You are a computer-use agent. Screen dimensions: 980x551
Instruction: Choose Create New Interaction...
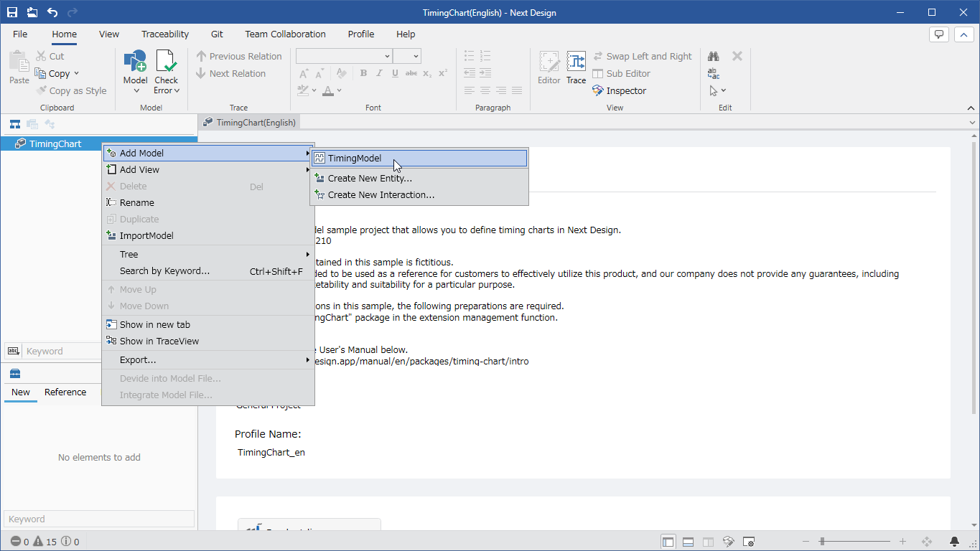(419, 194)
